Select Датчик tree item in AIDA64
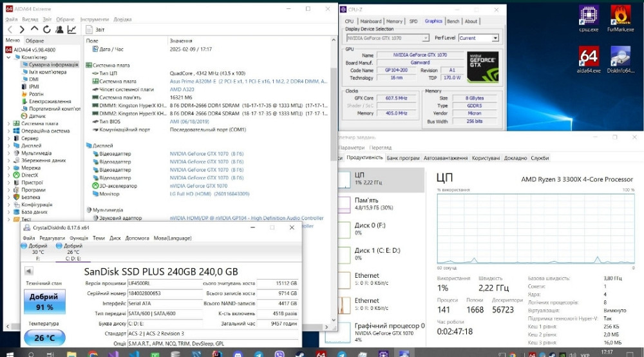The height and width of the screenshot is (357, 644). tap(33, 116)
